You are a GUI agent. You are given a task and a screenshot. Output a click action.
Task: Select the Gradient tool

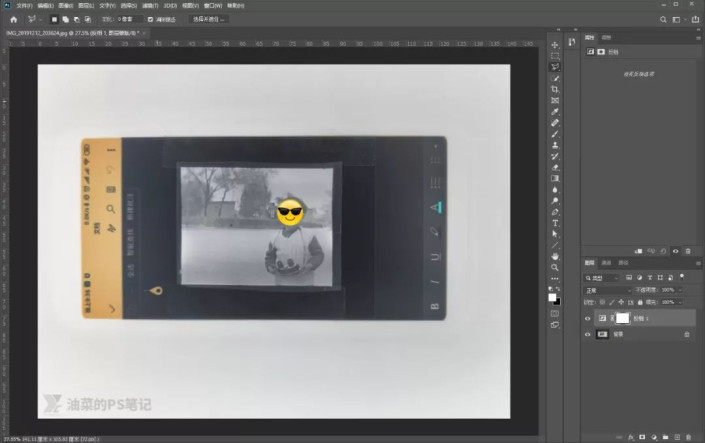tap(555, 179)
